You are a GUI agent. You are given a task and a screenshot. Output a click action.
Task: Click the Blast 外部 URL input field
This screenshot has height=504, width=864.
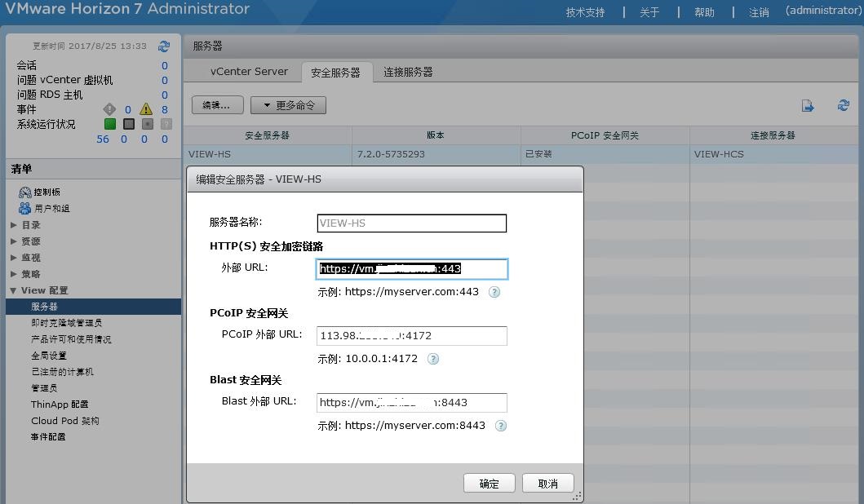tap(412, 403)
